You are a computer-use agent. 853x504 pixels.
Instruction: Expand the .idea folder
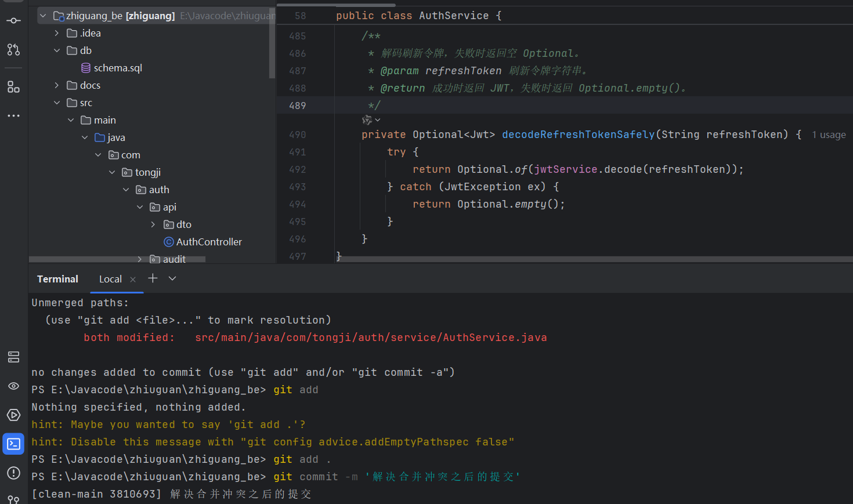pos(57,33)
